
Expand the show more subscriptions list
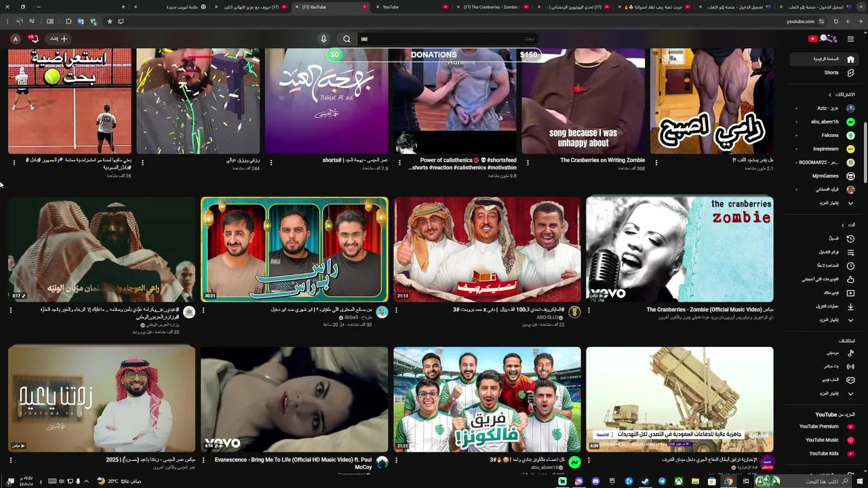click(825, 203)
